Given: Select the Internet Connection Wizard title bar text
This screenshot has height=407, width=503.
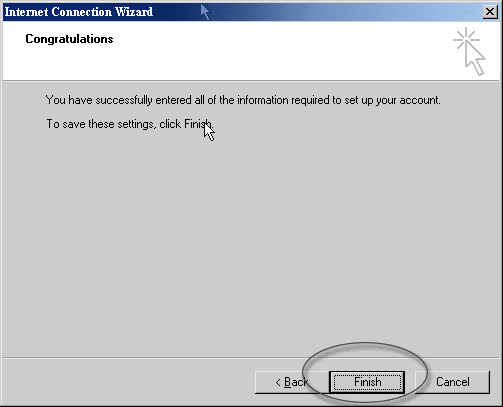Looking at the screenshot, I should (79, 12).
